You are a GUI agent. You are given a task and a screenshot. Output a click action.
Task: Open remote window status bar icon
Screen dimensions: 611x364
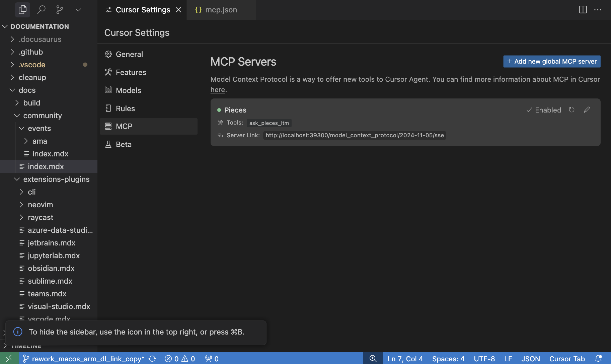tap(9, 358)
